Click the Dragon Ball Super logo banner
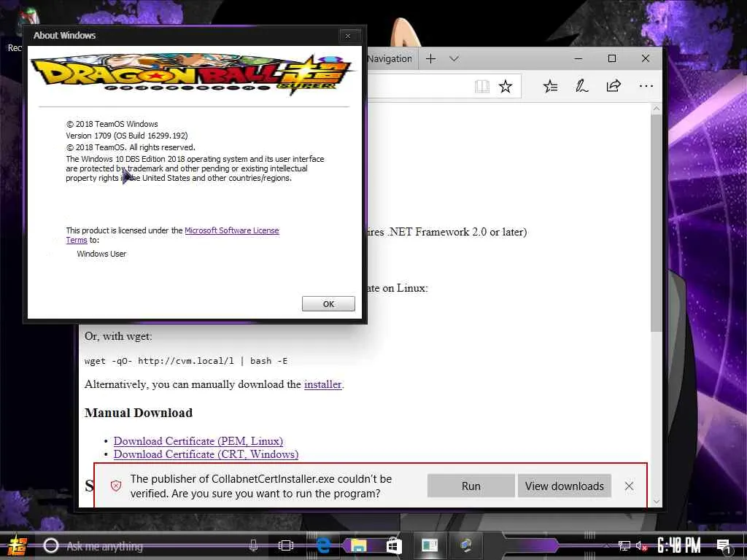Viewport: 747px width, 560px height. click(193, 74)
